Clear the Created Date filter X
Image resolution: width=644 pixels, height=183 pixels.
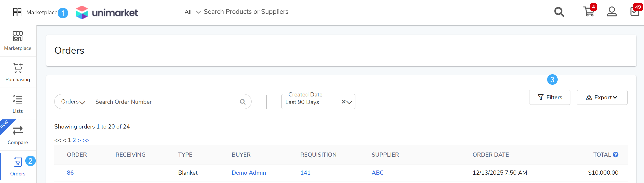coord(344,102)
